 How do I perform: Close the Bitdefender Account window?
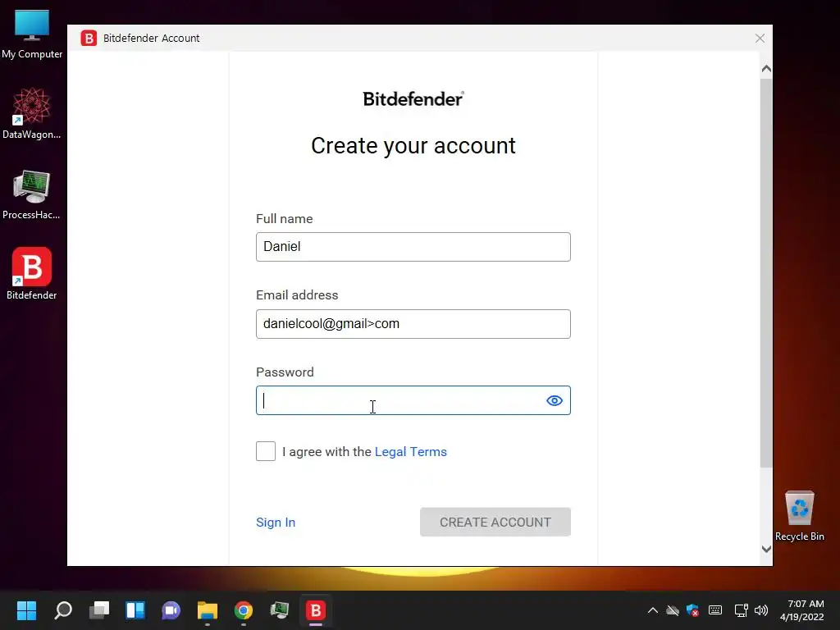click(760, 38)
